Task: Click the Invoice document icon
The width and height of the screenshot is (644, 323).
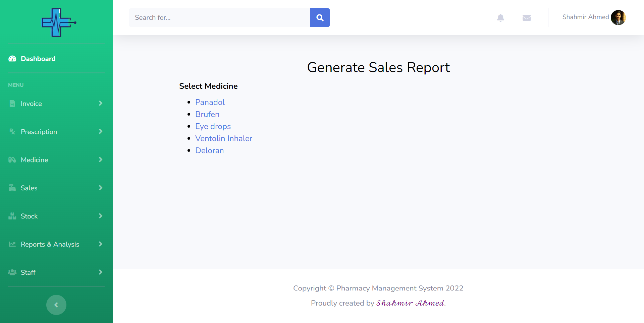Action: click(12, 104)
